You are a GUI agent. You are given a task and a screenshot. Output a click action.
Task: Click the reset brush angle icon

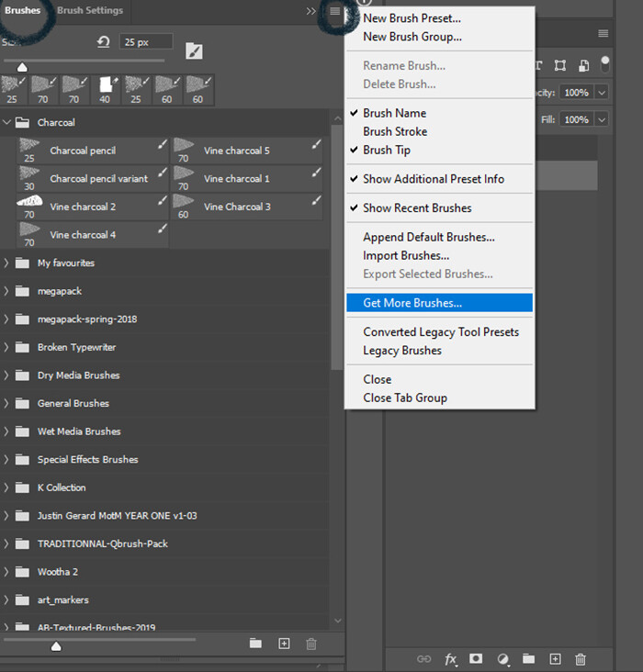click(x=104, y=42)
